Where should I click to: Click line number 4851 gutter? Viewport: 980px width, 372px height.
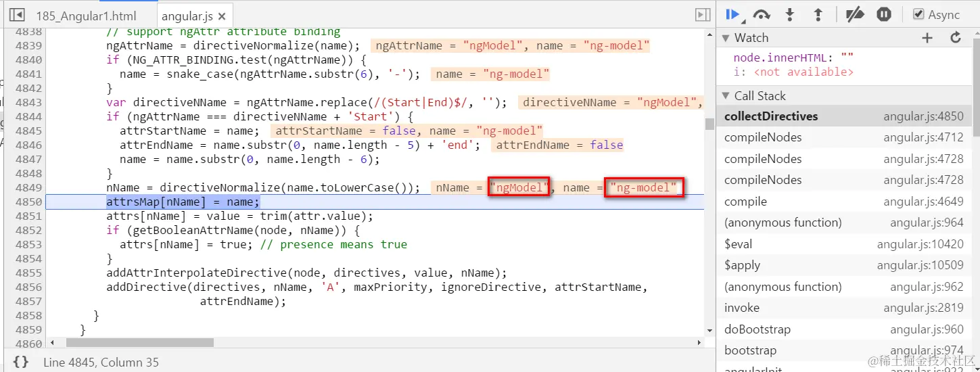tap(28, 216)
